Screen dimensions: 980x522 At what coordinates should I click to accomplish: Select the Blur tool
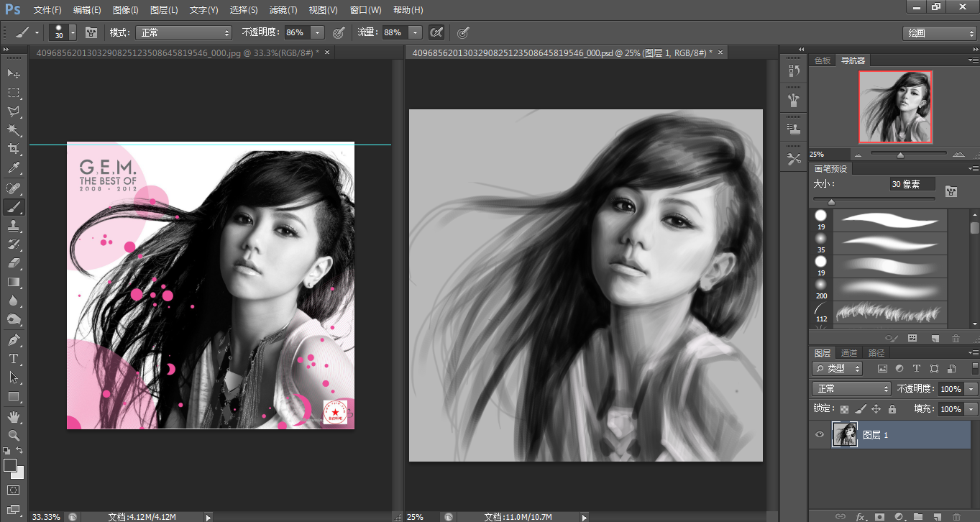[x=14, y=301]
